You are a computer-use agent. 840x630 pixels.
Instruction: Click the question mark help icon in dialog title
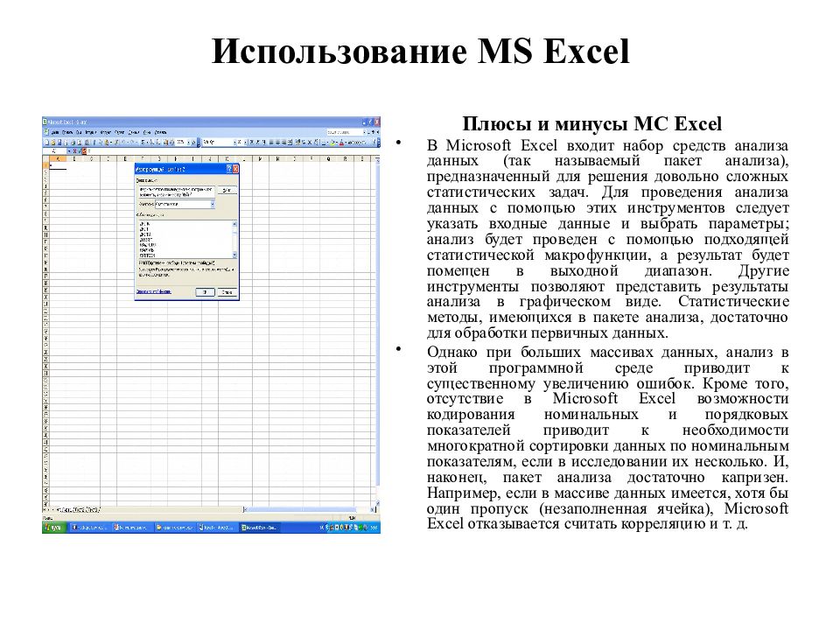point(229,169)
